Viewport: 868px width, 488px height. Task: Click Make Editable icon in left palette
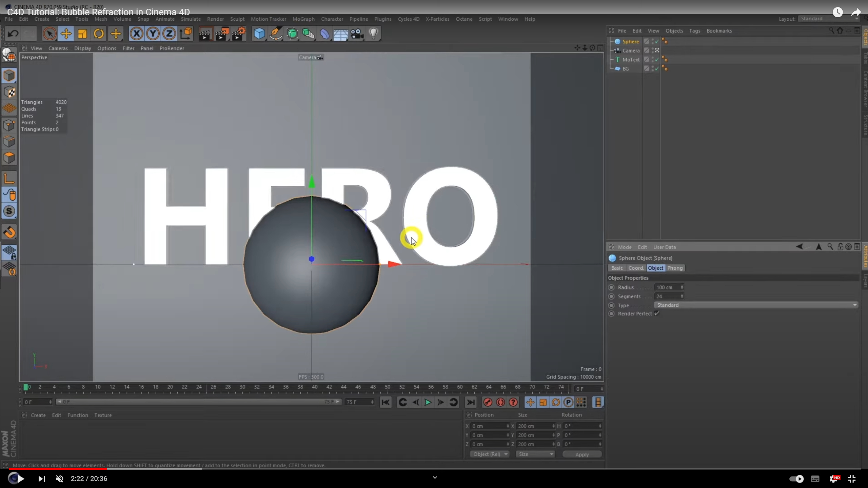click(9, 55)
